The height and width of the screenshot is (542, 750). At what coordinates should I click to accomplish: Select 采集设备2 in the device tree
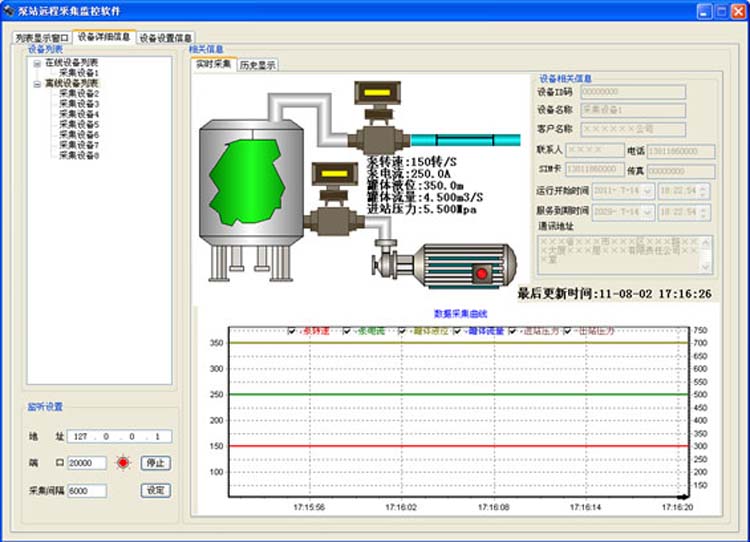[79, 94]
